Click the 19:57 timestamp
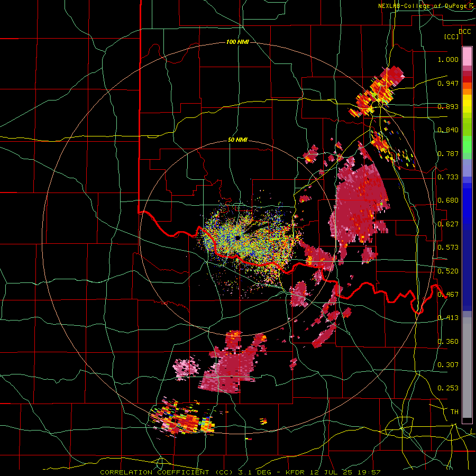Screen dimensions: 476x476 tap(369, 472)
